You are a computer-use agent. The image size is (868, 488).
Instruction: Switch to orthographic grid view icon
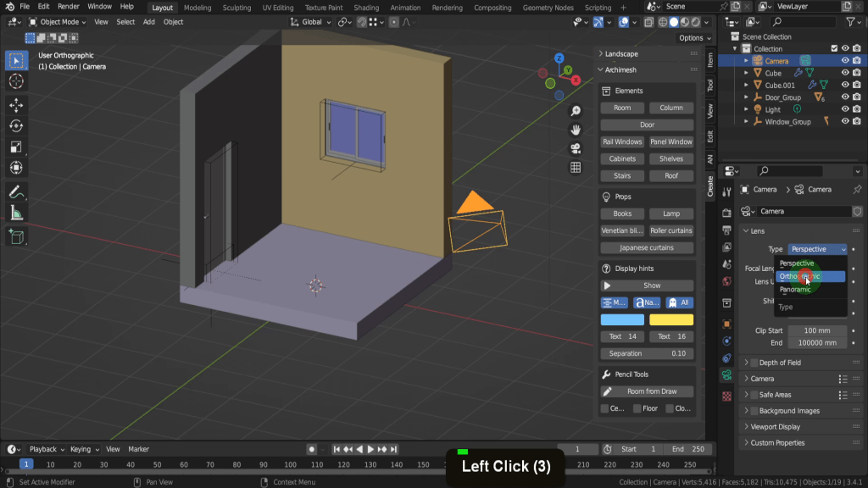click(576, 167)
